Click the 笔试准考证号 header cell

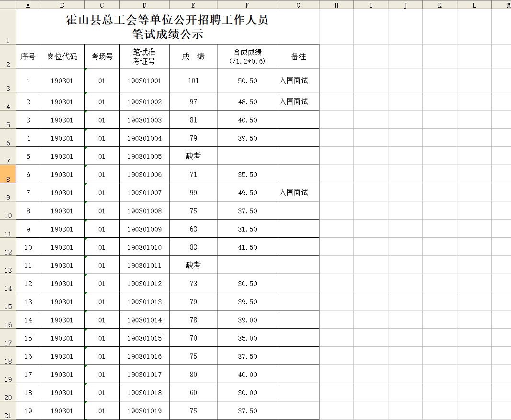click(144, 56)
